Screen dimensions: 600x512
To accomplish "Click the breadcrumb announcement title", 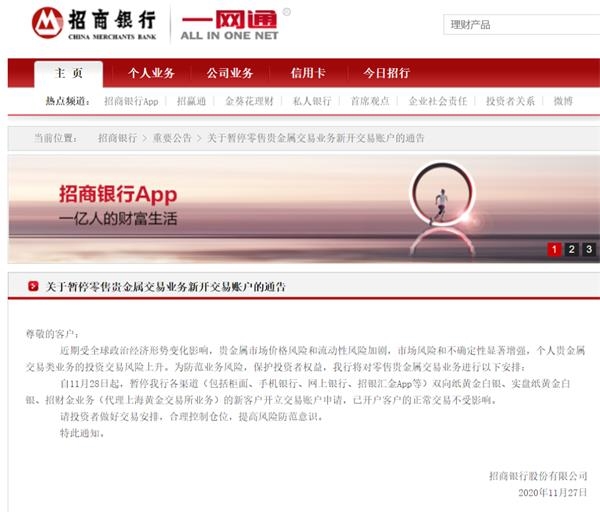I will (x=316, y=138).
